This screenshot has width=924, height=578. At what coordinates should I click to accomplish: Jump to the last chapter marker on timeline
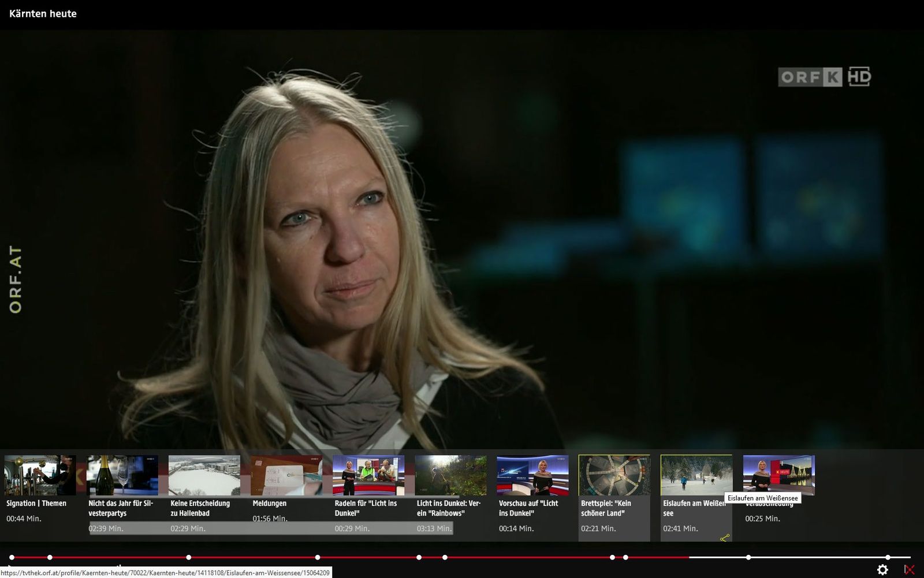pyautogui.click(x=888, y=557)
